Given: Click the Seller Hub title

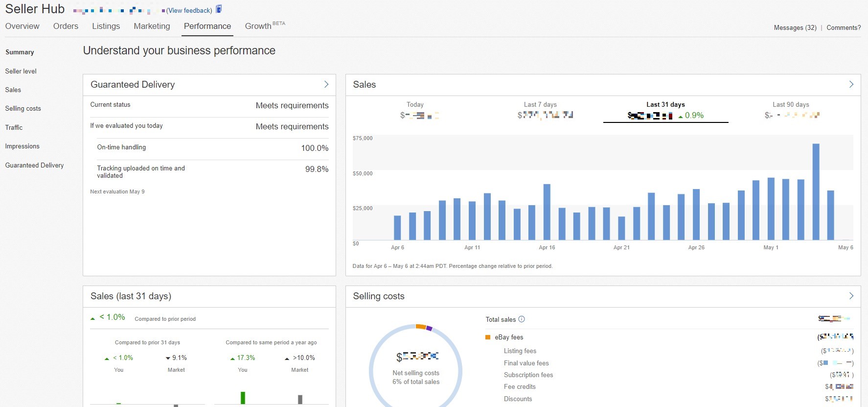Looking at the screenshot, I should pyautogui.click(x=35, y=9).
